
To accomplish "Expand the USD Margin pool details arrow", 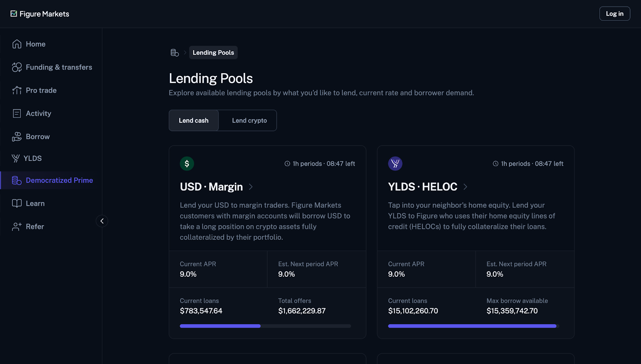I will click(251, 187).
